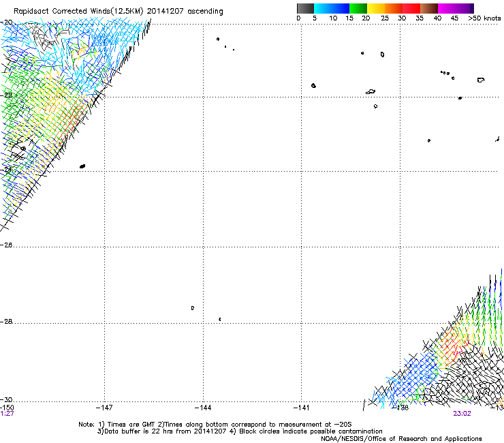504x443 pixels.
Task: Click the orange 25-30 knots legend segment
Action: (x=394, y=8)
